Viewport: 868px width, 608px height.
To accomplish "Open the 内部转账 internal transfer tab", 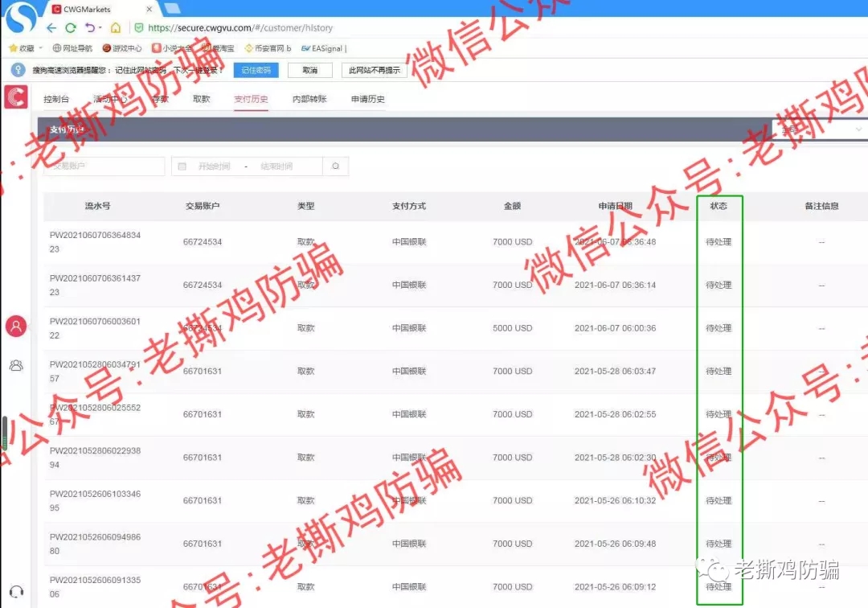I will 309,99.
